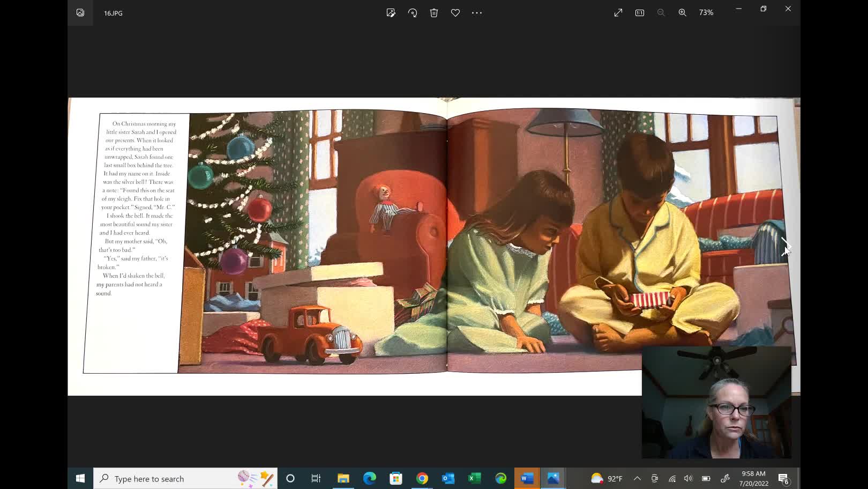The height and width of the screenshot is (489, 868).
Task: Click the 16.JPG file name
Action: (x=113, y=13)
